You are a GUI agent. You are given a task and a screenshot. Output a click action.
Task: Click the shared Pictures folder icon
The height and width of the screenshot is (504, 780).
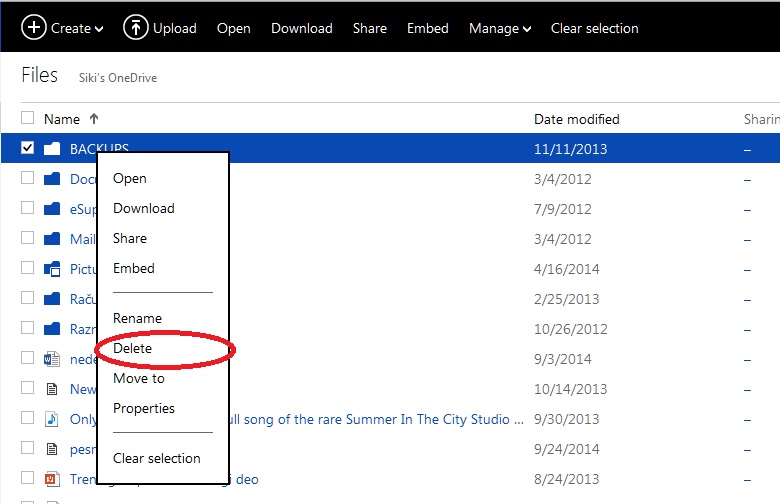[52, 269]
